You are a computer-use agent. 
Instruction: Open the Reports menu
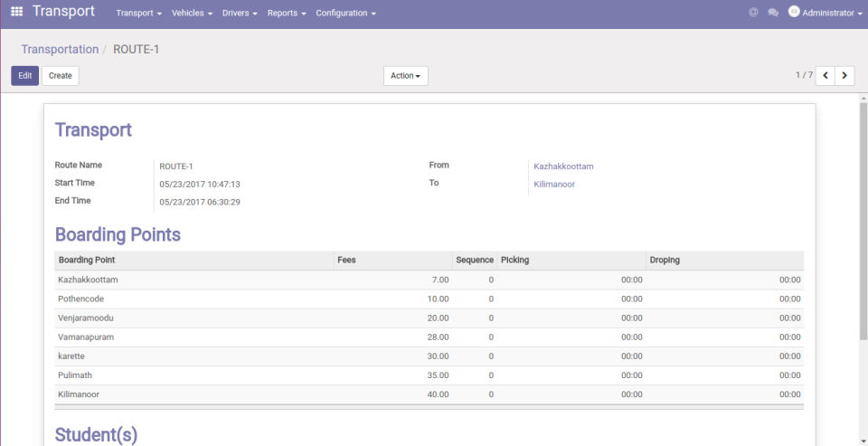[x=287, y=14]
